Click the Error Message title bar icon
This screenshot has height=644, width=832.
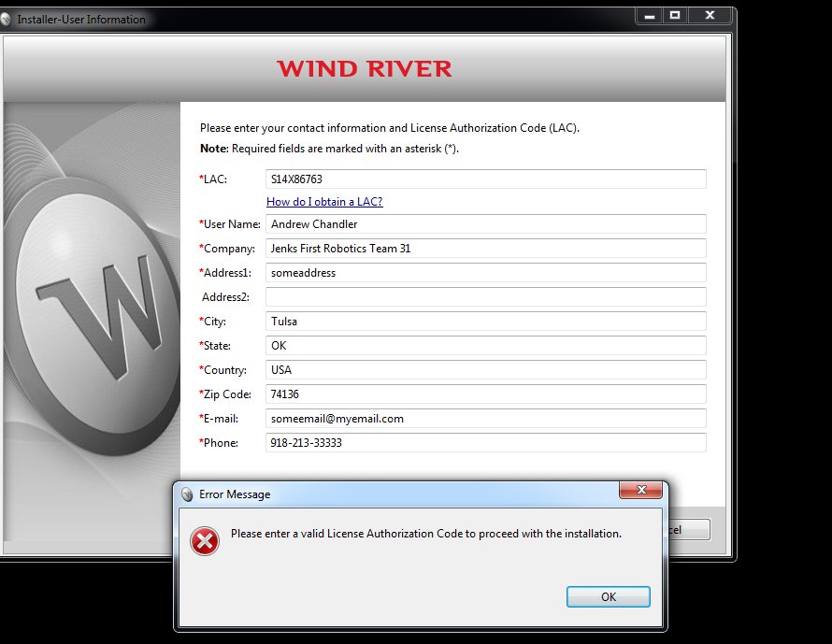(187, 494)
